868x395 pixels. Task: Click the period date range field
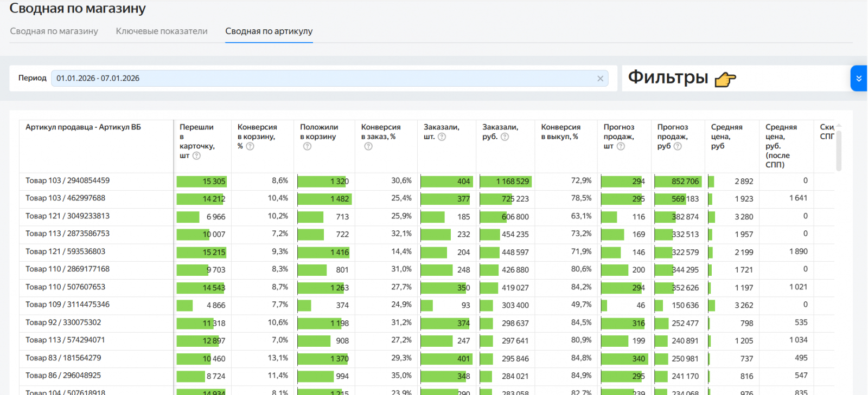(x=325, y=79)
